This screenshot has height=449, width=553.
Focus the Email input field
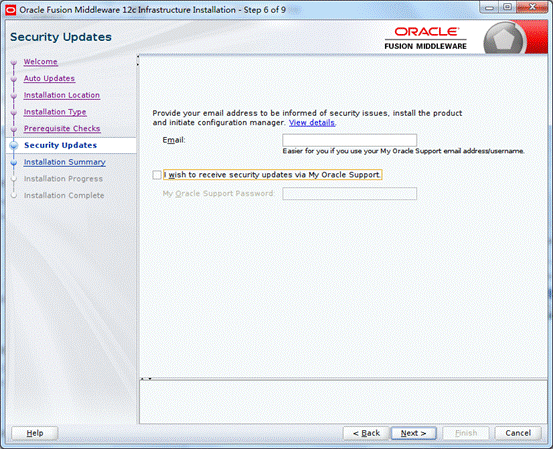point(350,140)
